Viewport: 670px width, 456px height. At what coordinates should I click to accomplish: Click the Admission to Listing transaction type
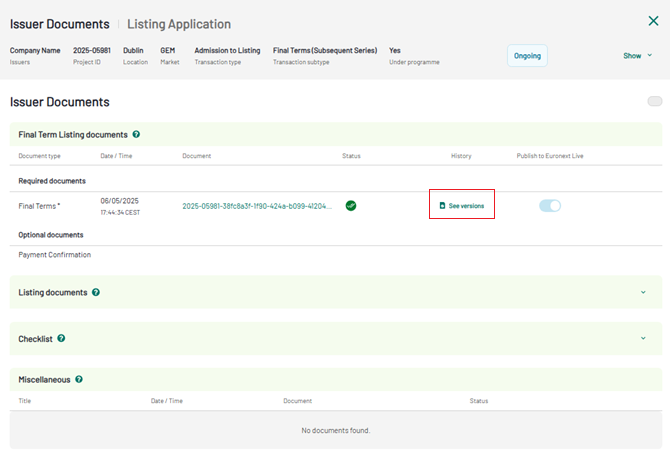[x=227, y=50]
